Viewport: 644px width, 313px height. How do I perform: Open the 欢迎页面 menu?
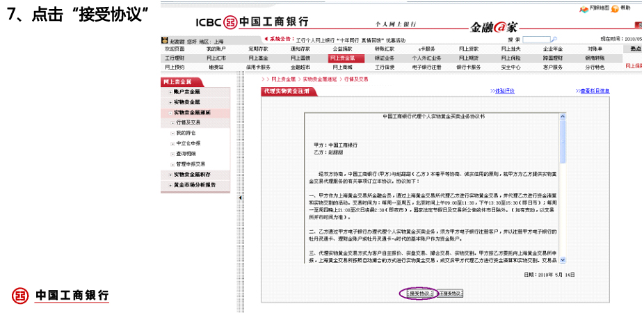point(175,49)
